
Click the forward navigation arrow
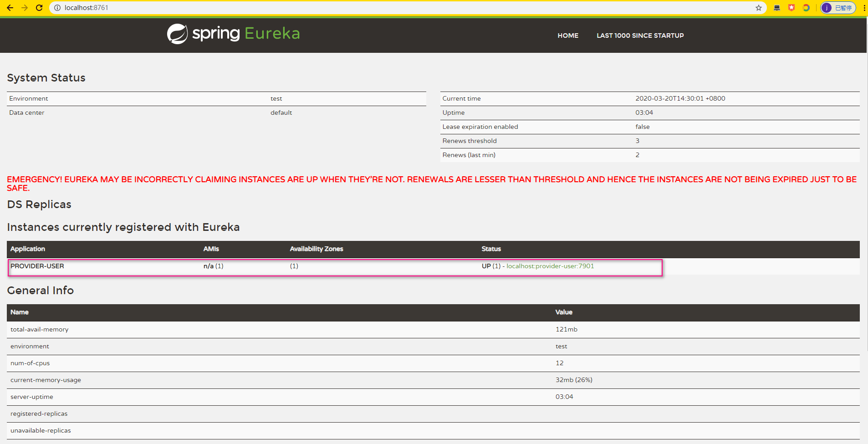coord(24,7)
